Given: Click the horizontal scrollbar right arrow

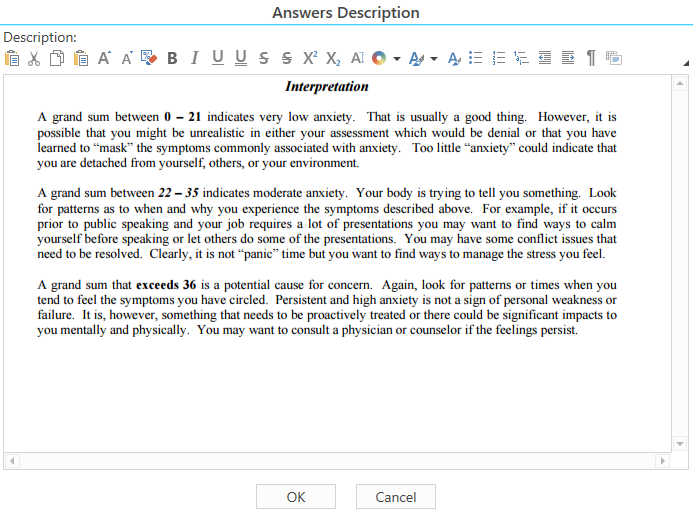Looking at the screenshot, I should [x=663, y=461].
